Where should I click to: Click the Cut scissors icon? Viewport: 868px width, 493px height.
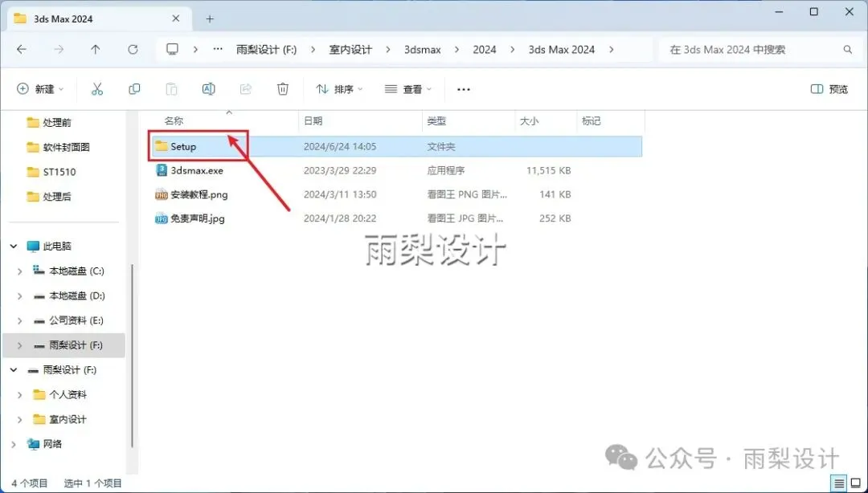[97, 89]
